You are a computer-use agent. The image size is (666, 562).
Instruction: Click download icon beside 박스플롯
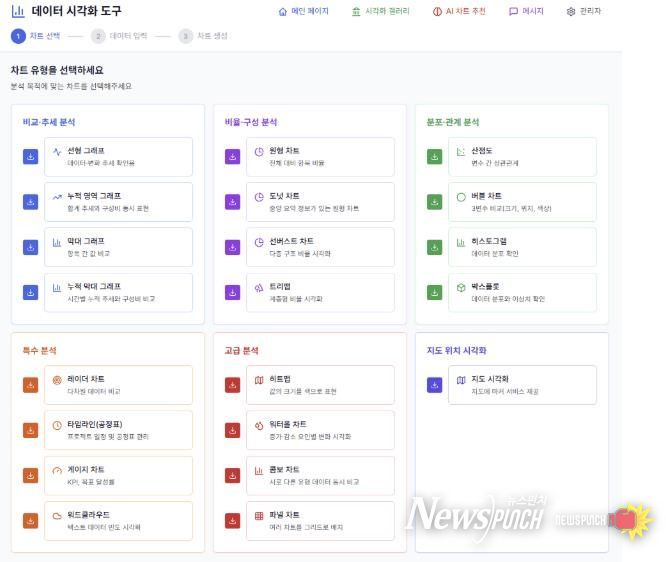[x=434, y=292]
